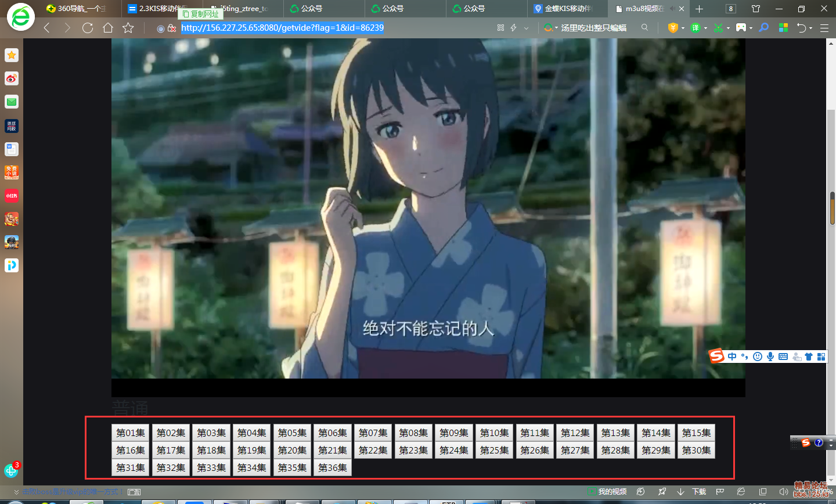Viewport: 836px width, 504px height.
Task: Click Sogou input microphone icon
Action: (770, 357)
